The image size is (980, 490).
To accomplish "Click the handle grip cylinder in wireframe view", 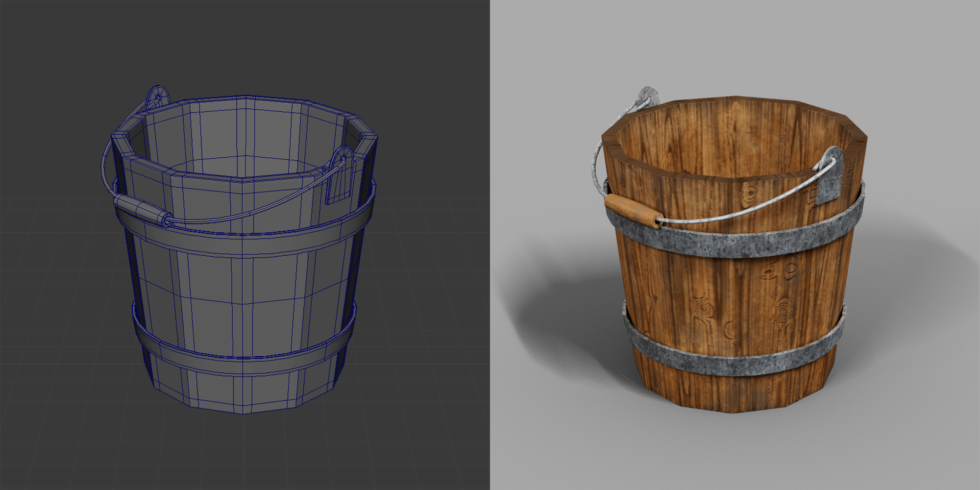I will (x=143, y=211).
